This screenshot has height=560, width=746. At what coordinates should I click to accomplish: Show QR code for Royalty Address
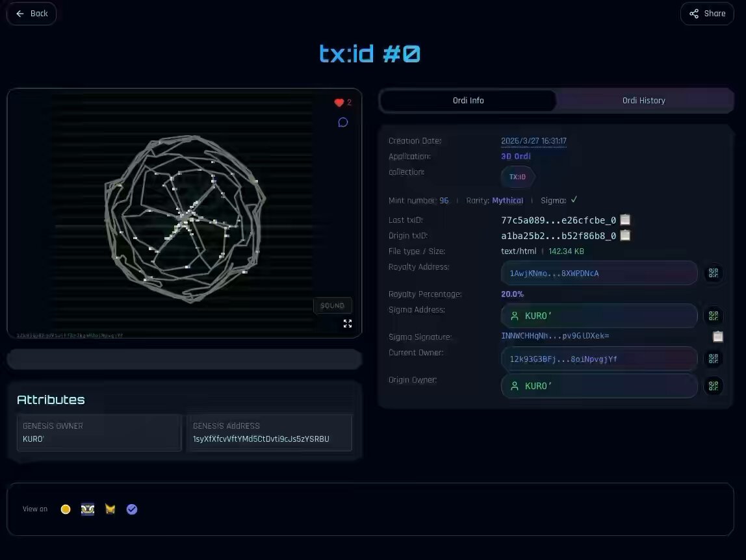click(713, 273)
